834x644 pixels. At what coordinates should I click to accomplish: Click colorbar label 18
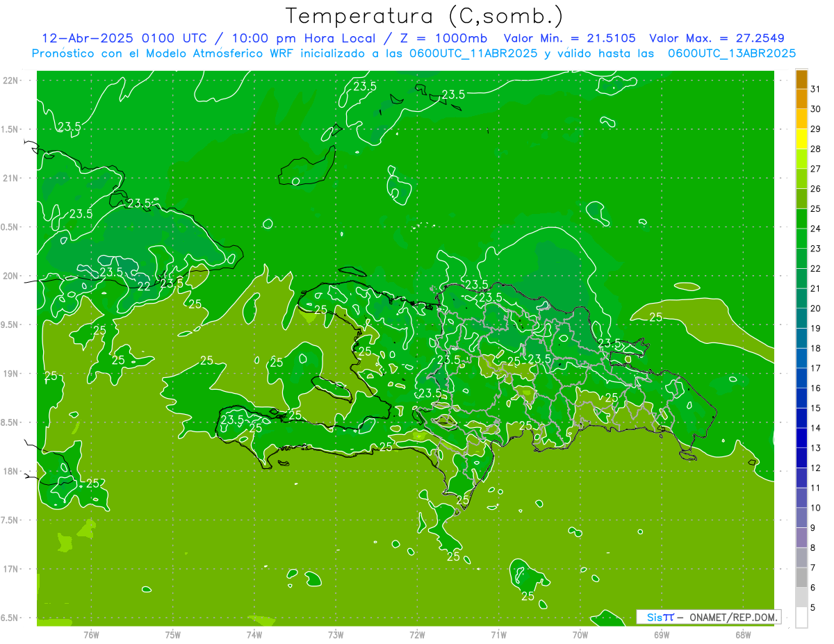click(816, 348)
